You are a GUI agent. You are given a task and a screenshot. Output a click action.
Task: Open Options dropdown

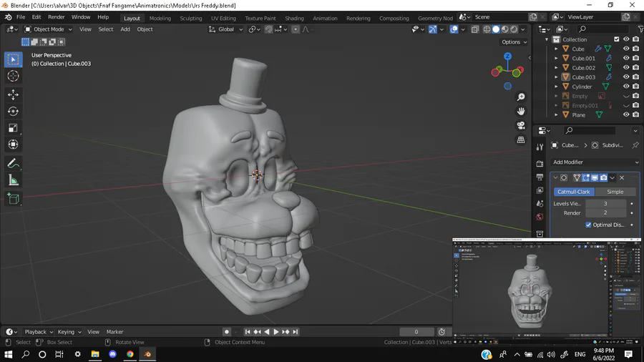click(514, 42)
